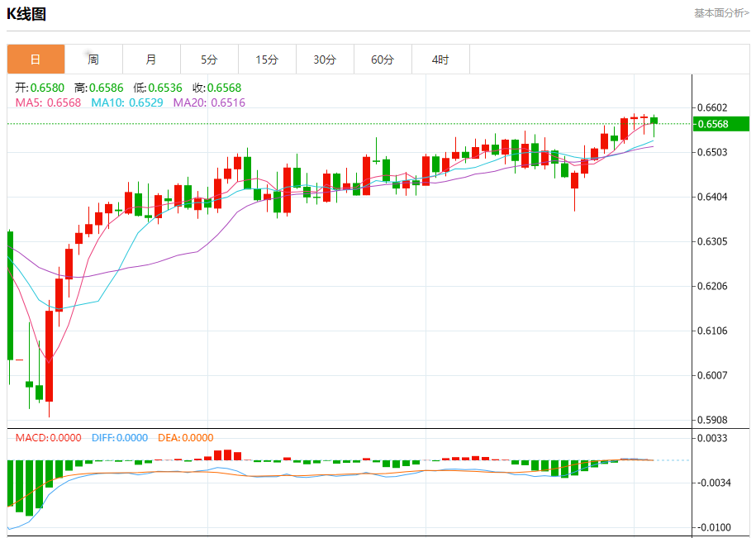Click the 0.6106 price axis label
Image resolution: width=756 pixels, height=538 pixels.
(x=712, y=331)
